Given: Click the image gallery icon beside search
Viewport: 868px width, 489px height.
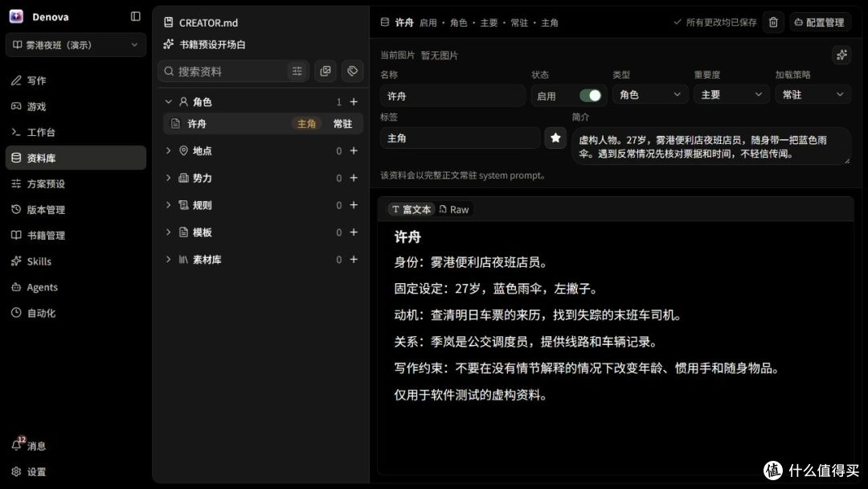Looking at the screenshot, I should coord(325,71).
